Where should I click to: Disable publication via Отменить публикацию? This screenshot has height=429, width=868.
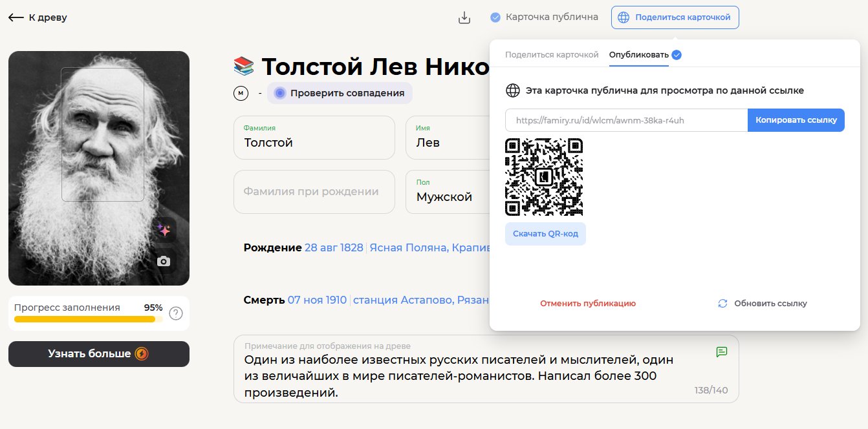tap(587, 303)
